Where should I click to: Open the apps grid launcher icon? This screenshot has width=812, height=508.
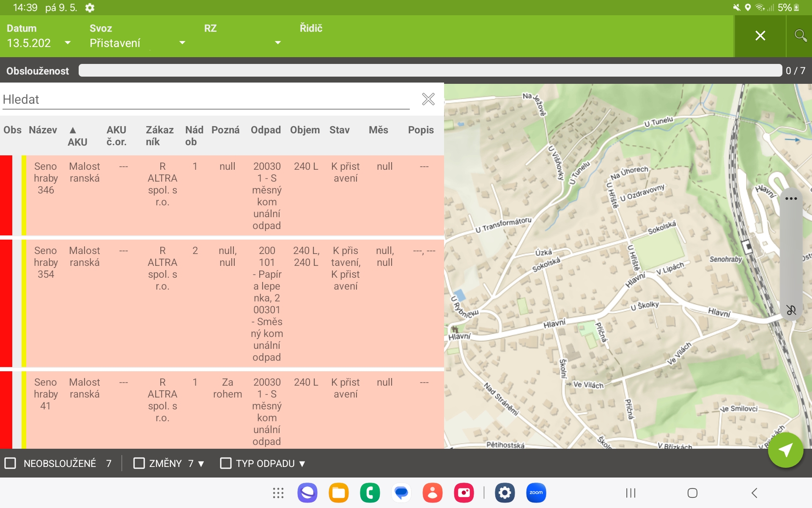(x=278, y=493)
